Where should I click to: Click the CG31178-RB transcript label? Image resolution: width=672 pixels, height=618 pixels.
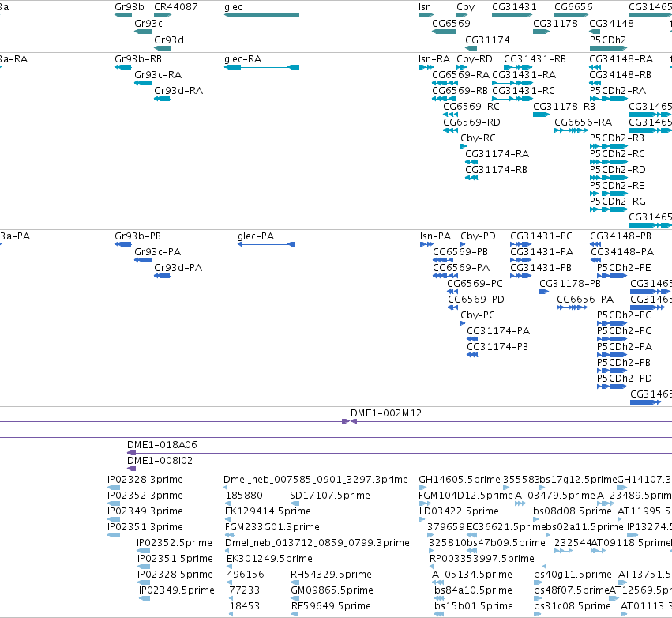click(x=565, y=107)
